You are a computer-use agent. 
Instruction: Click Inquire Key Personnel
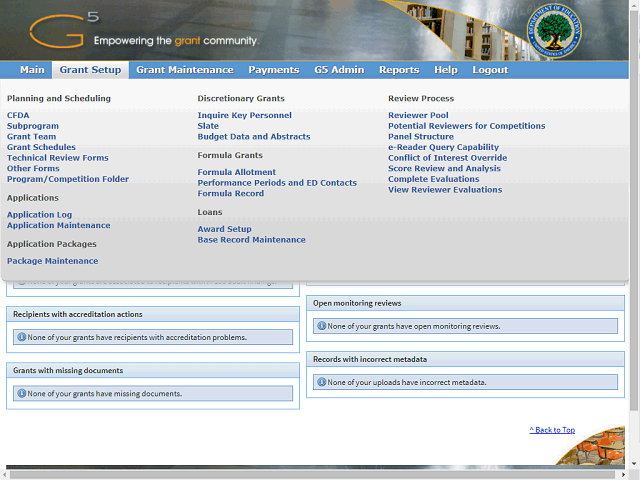point(244,115)
